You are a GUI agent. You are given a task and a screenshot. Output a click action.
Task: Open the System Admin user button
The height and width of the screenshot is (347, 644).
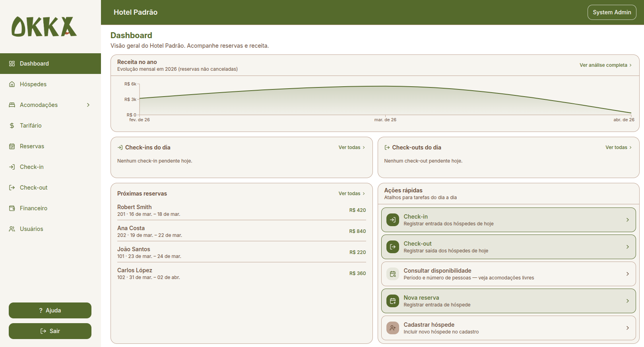(612, 12)
